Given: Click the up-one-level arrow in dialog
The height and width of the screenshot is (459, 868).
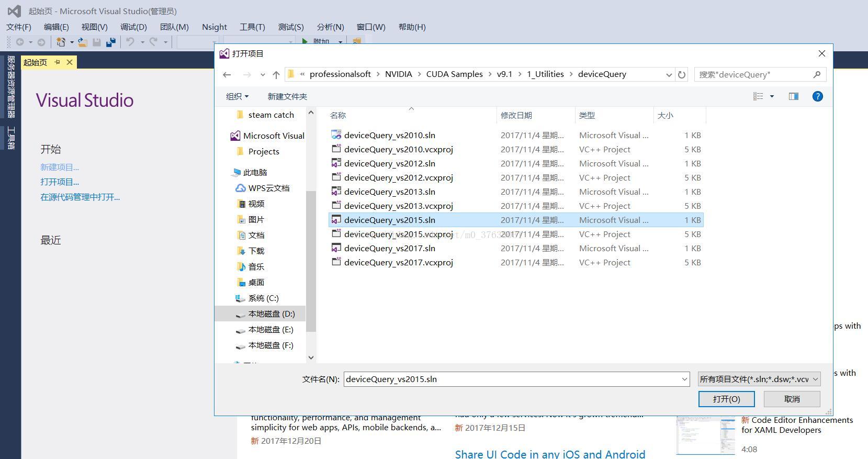Looking at the screenshot, I should pos(276,74).
